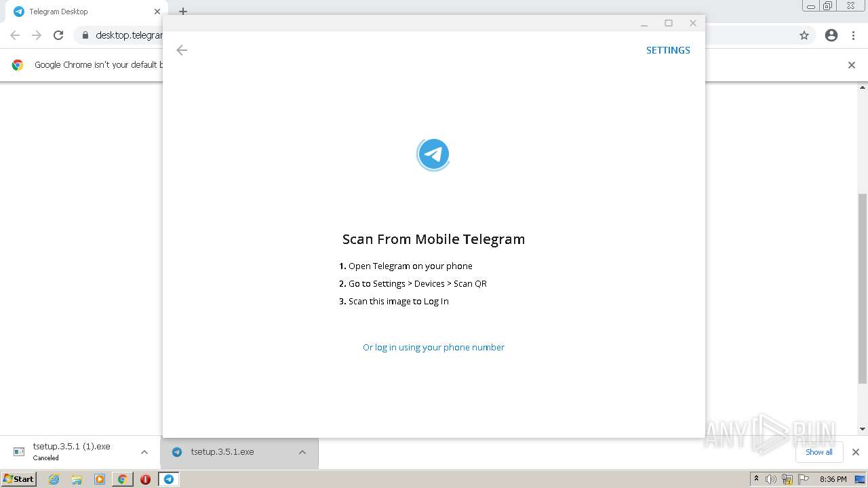Click Chrome's forward navigation arrow
This screenshot has height=488, width=868.
pyautogui.click(x=37, y=35)
